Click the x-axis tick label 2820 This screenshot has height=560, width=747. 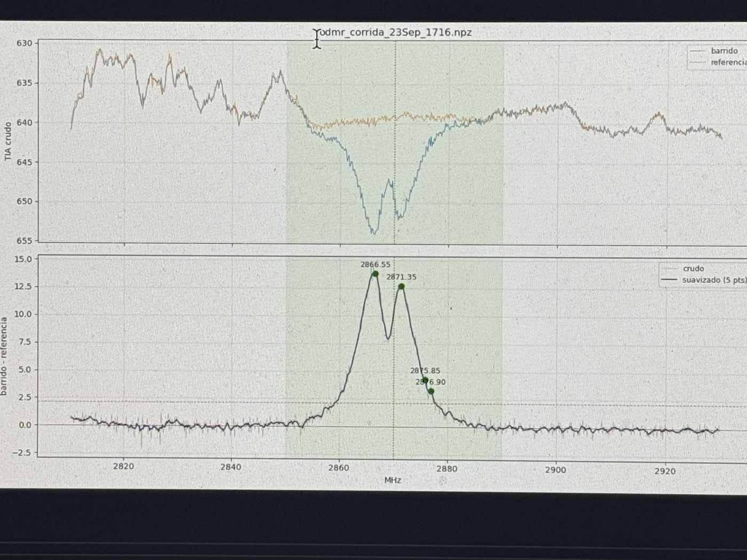123,466
